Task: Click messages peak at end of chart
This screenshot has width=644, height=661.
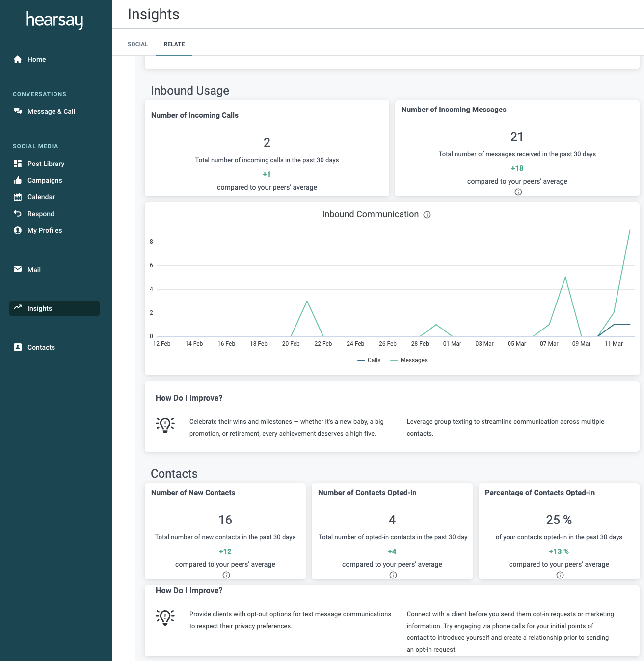Action: click(630, 230)
